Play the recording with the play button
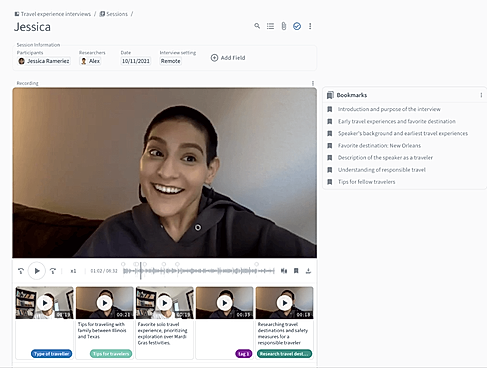 [37, 271]
